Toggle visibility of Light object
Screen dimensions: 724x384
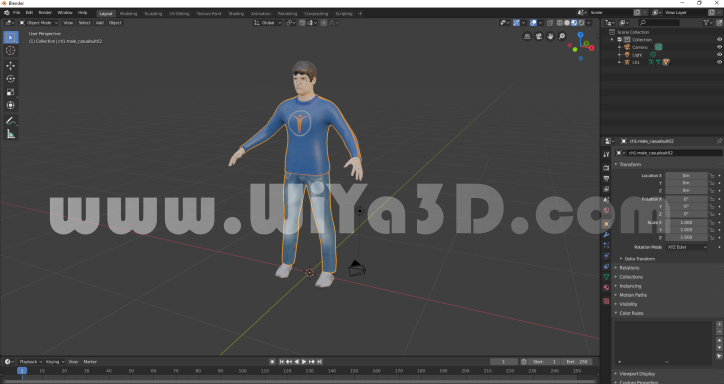(719, 54)
